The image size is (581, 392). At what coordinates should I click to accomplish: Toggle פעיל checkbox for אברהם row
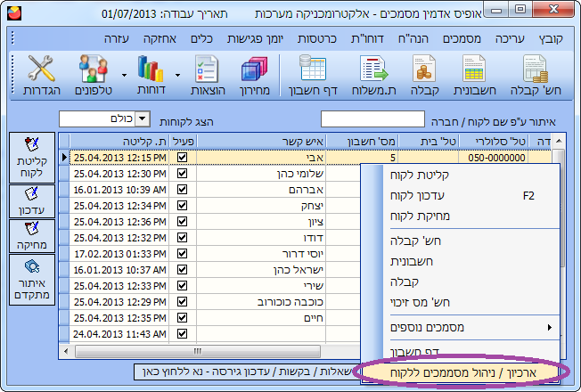[182, 190]
